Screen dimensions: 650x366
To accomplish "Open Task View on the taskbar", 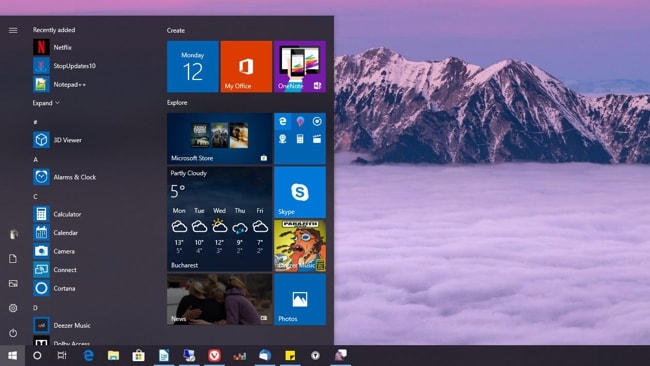I will click(62, 356).
